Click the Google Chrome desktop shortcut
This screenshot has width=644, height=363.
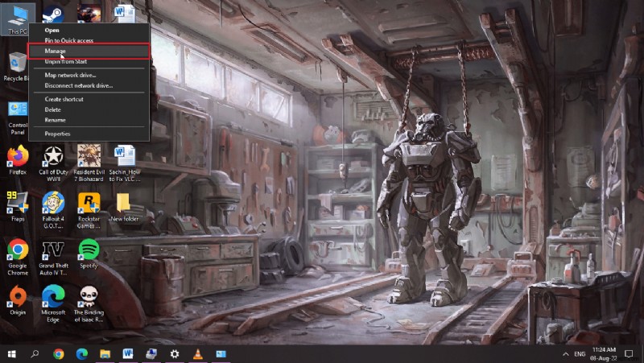pos(18,250)
